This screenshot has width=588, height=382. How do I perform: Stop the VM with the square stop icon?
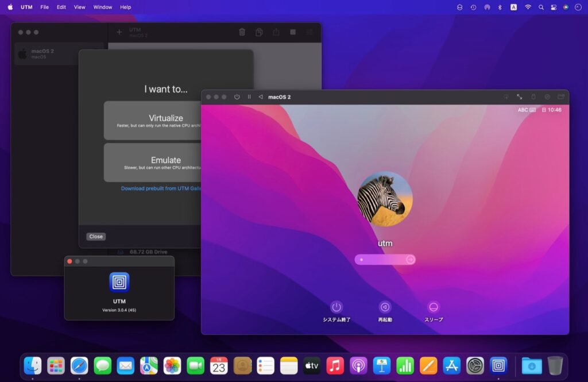[x=294, y=32]
